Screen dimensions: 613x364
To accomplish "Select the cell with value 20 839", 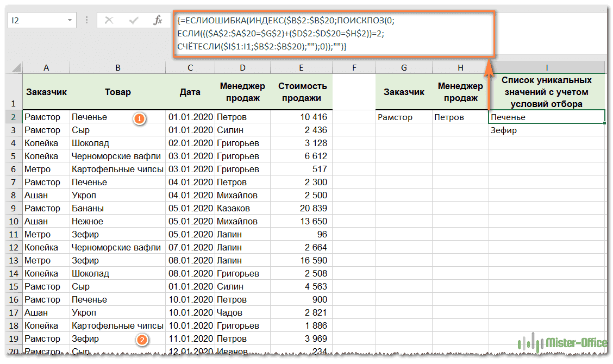I will click(x=302, y=209).
